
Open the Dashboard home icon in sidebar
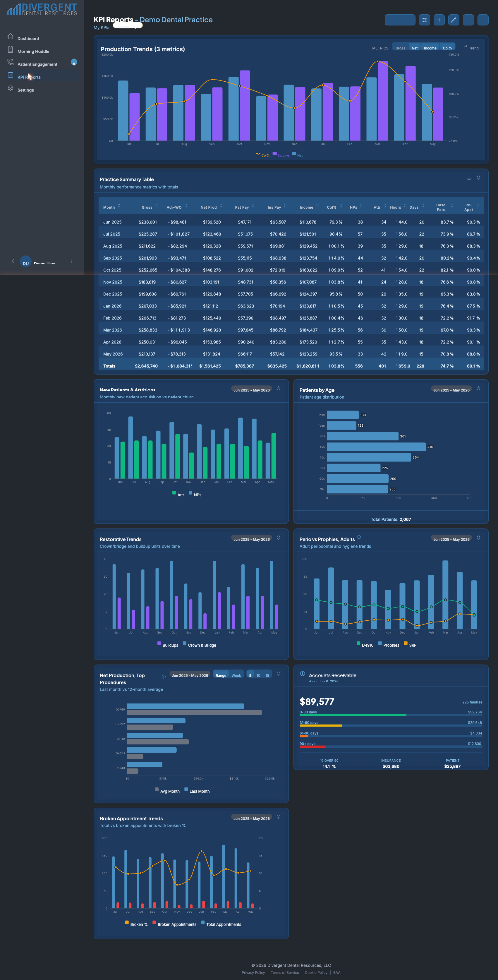[x=10, y=37]
